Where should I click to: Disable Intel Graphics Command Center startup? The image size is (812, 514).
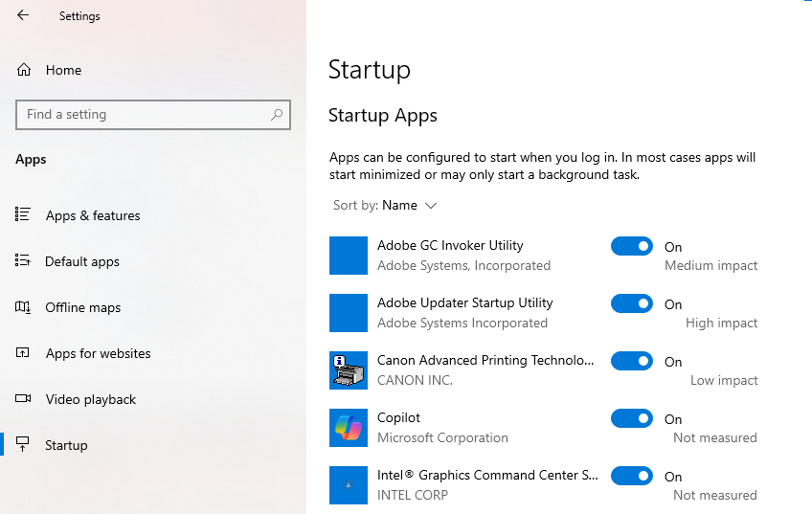631,477
